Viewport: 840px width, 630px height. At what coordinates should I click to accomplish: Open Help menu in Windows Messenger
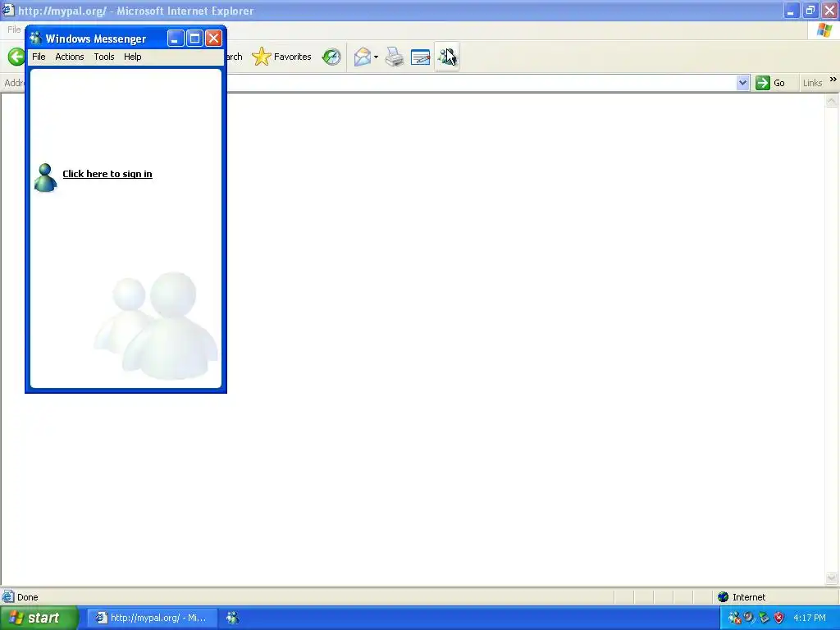[x=132, y=57]
